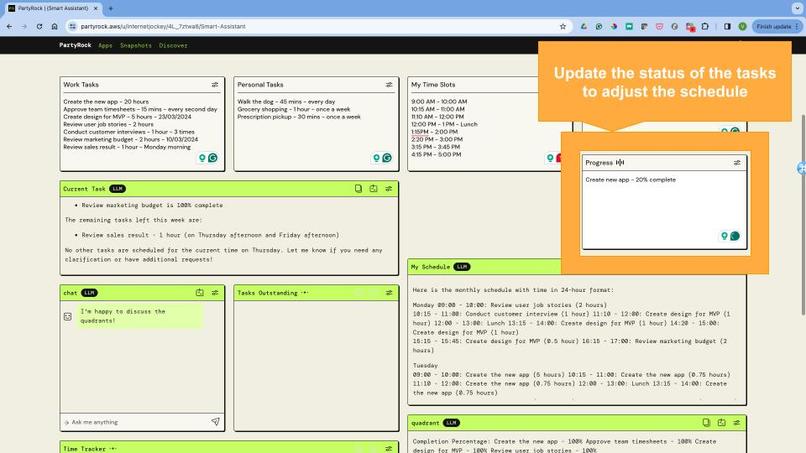Image resolution: width=806 pixels, height=453 pixels.
Task: Select the PartyRock Smart Assistant browser tab
Action: (51, 8)
